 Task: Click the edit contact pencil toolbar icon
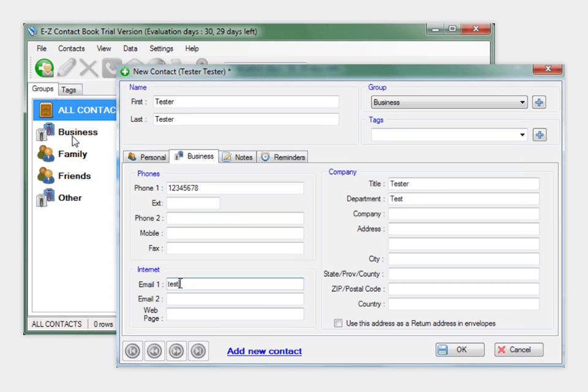coord(67,68)
